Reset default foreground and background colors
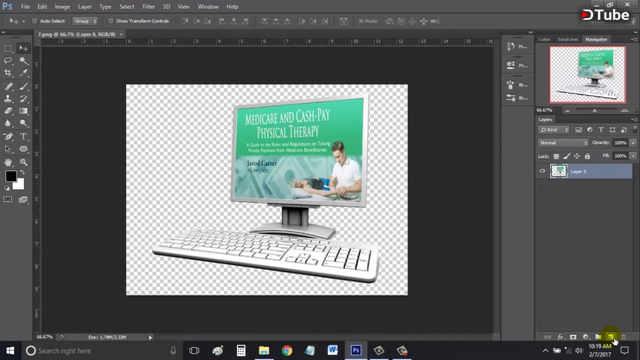 tap(7, 188)
